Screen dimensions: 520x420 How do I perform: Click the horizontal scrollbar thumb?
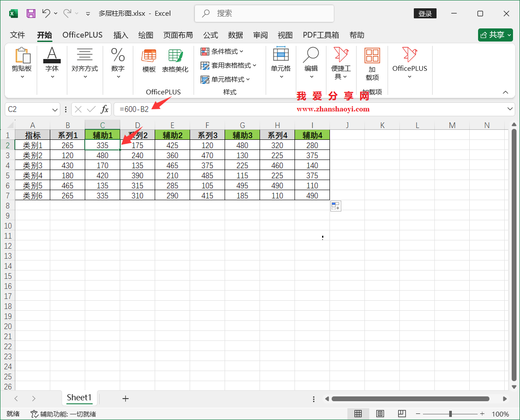pos(411,399)
